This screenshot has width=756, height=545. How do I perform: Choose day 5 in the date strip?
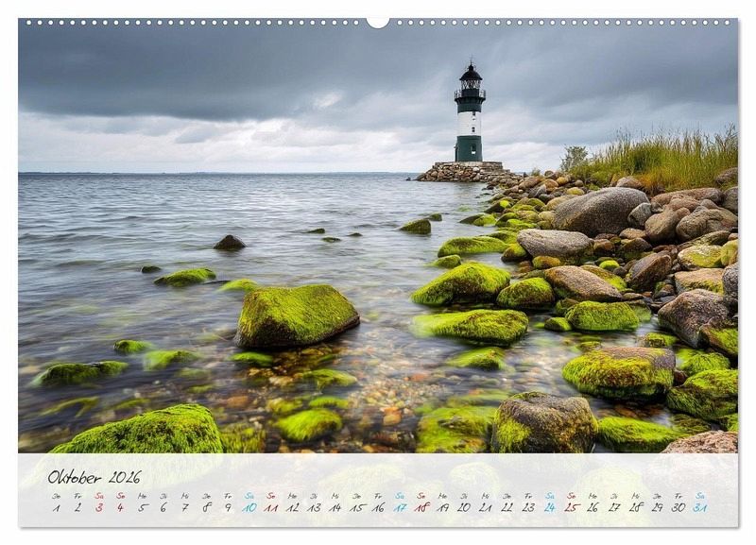coord(143,507)
